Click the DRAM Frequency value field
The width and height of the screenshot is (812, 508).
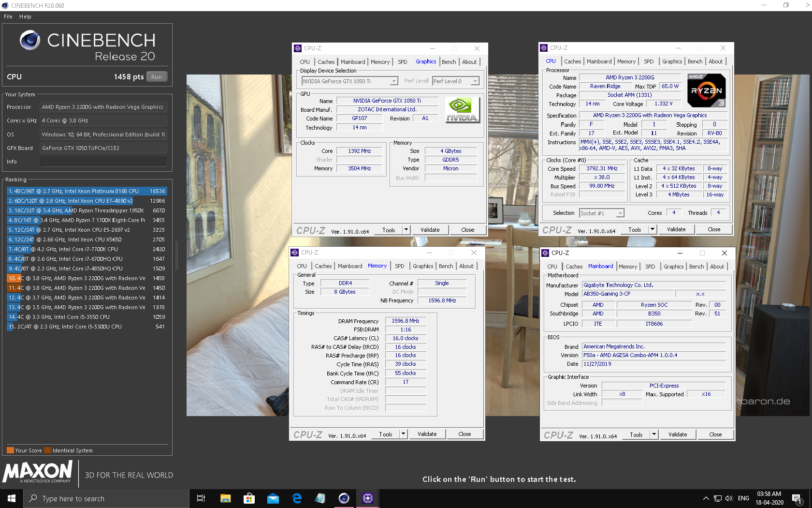(405, 321)
